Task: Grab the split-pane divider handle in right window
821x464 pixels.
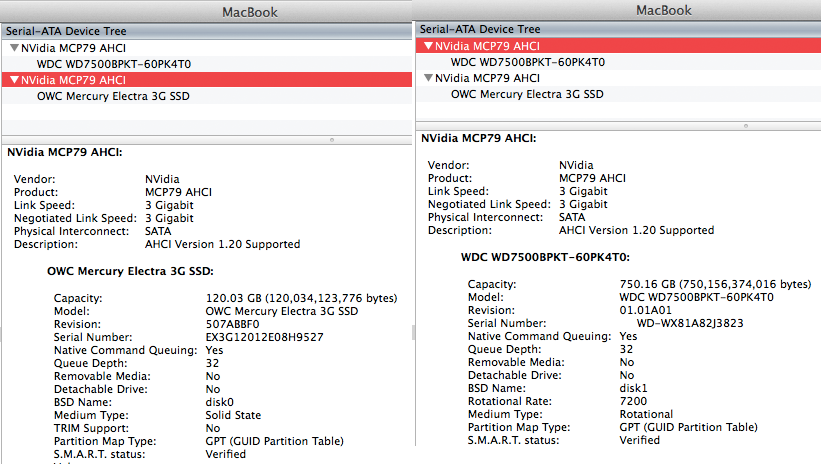Action: click(746, 126)
